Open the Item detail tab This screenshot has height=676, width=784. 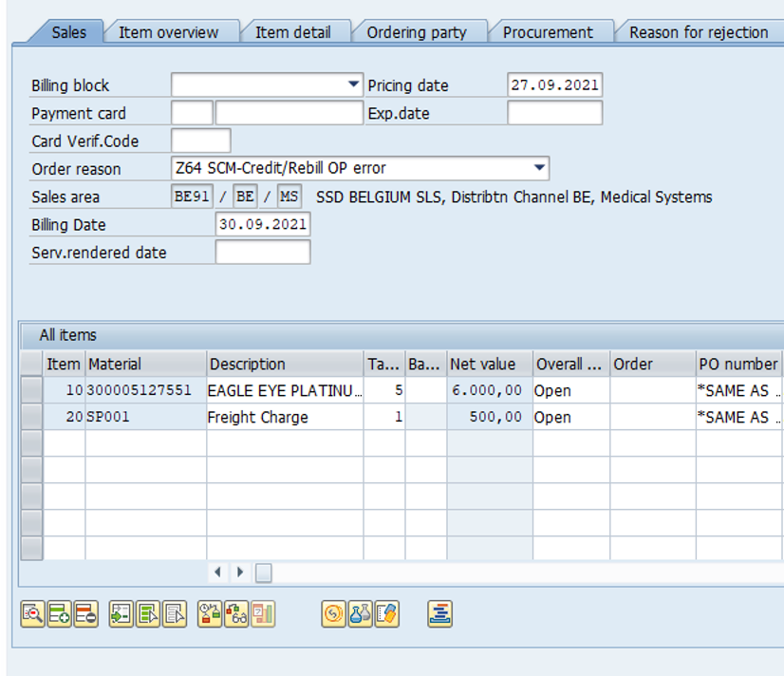tap(293, 32)
